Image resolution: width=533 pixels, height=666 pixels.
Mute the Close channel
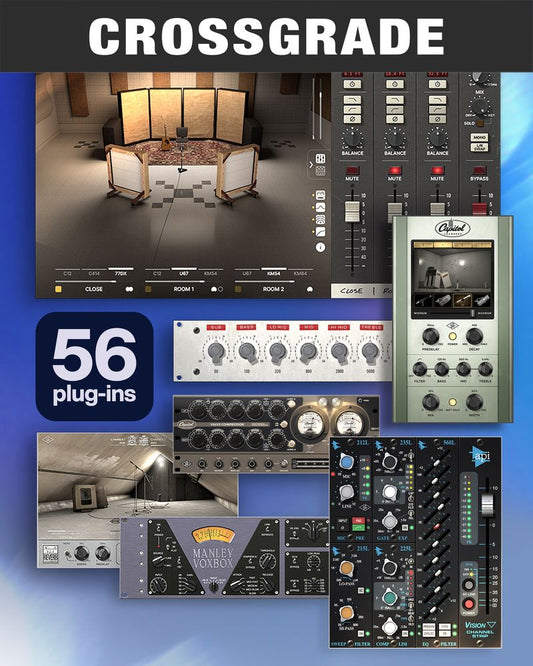[x=352, y=170]
